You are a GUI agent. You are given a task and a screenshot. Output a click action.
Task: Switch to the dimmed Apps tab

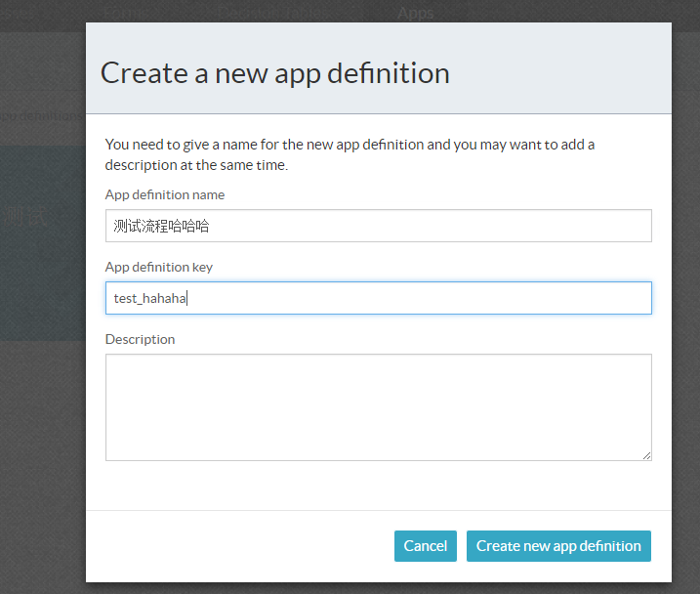[415, 13]
